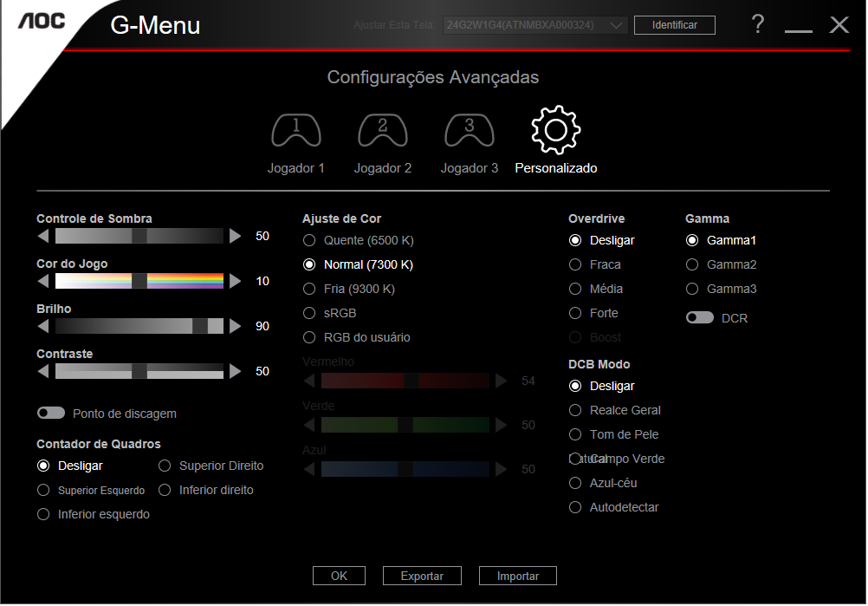Increase Brilho with right arrow
Viewport: 868px width, 606px height.
pos(236,326)
